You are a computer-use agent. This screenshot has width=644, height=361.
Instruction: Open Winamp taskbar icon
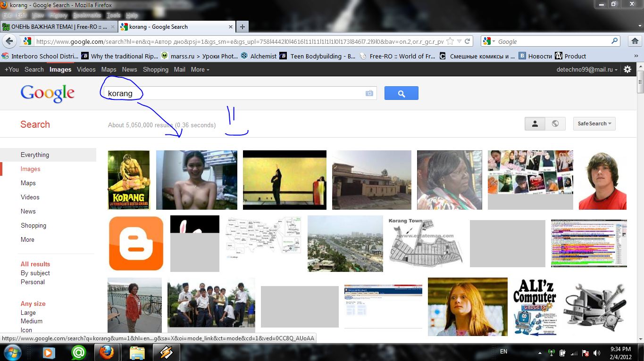click(166, 353)
